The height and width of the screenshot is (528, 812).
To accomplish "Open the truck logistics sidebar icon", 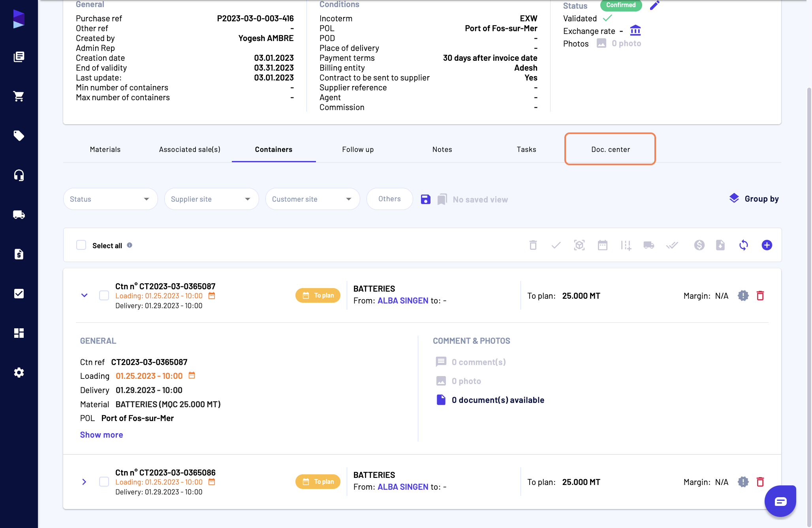I will pos(19,215).
